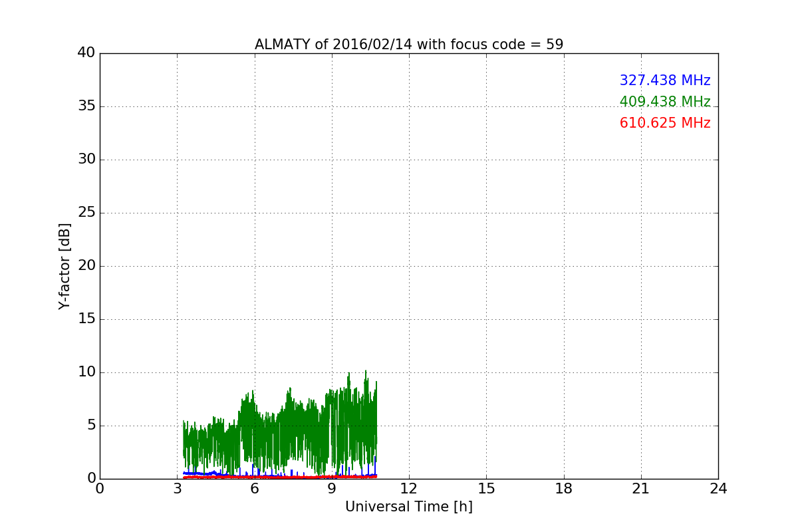Click the y-axis tick label 25
Image resolution: width=798 pixels, height=532 pixels.
[86, 213]
